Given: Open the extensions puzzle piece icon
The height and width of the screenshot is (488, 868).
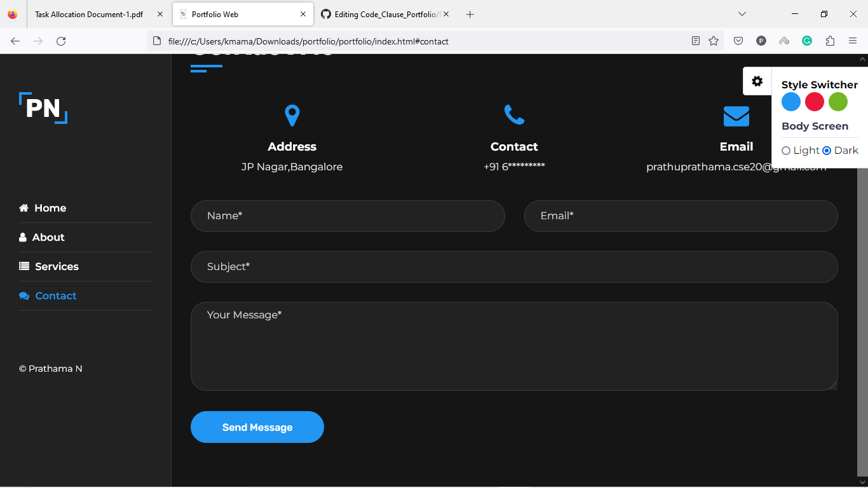Looking at the screenshot, I should tap(830, 41).
